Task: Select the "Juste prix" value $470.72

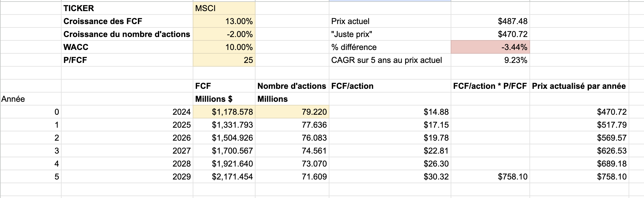Action: [x=490, y=34]
